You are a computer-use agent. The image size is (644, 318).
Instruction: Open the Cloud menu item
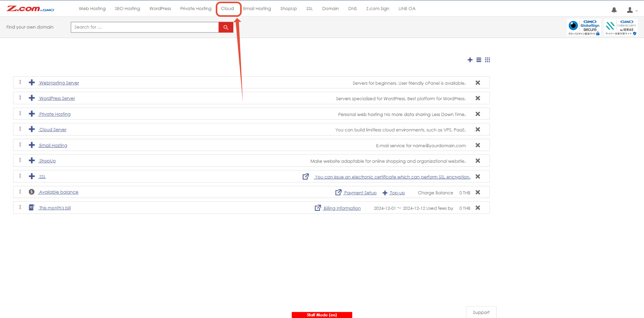[227, 8]
